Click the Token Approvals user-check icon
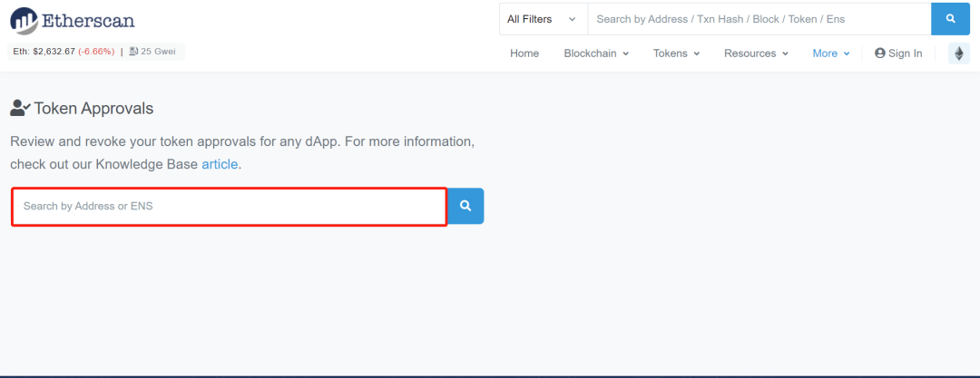Image resolution: width=980 pixels, height=378 pixels. coord(20,108)
